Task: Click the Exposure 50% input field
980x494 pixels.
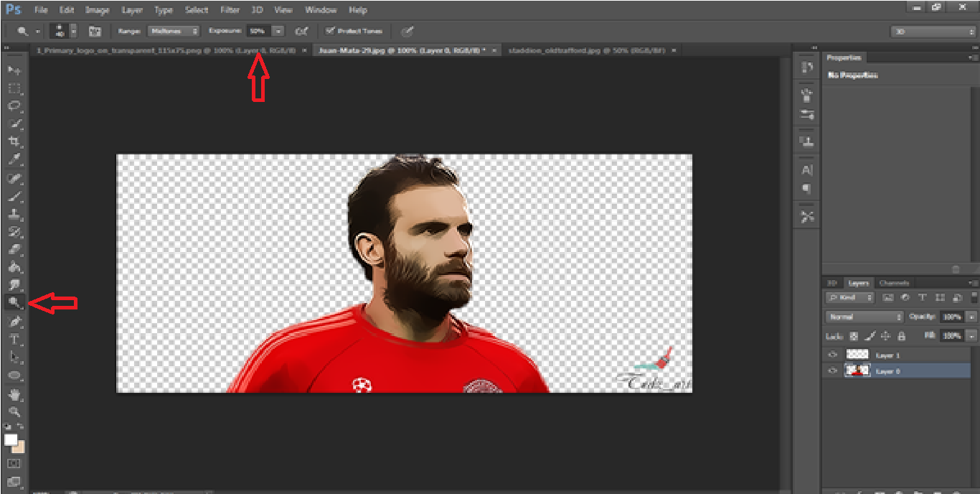Action: click(258, 31)
